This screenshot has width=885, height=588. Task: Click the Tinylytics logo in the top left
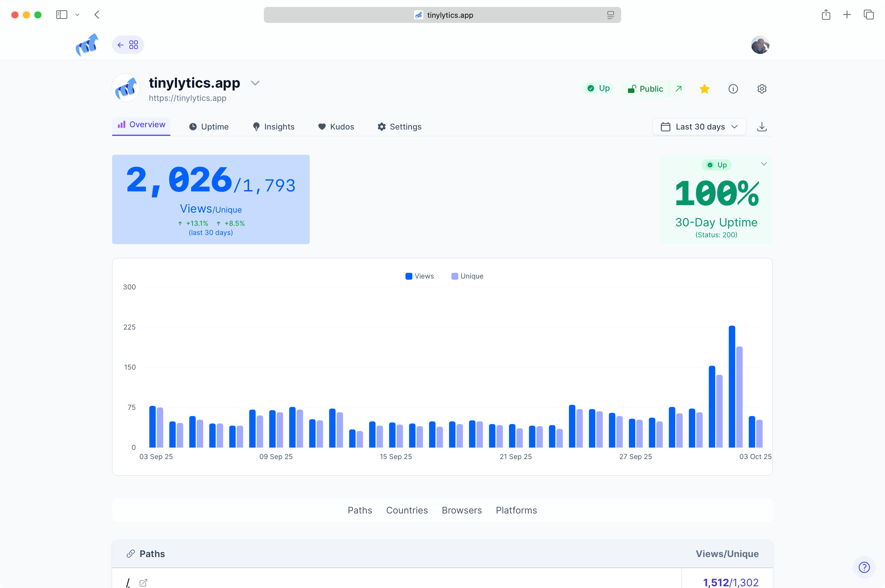point(87,45)
